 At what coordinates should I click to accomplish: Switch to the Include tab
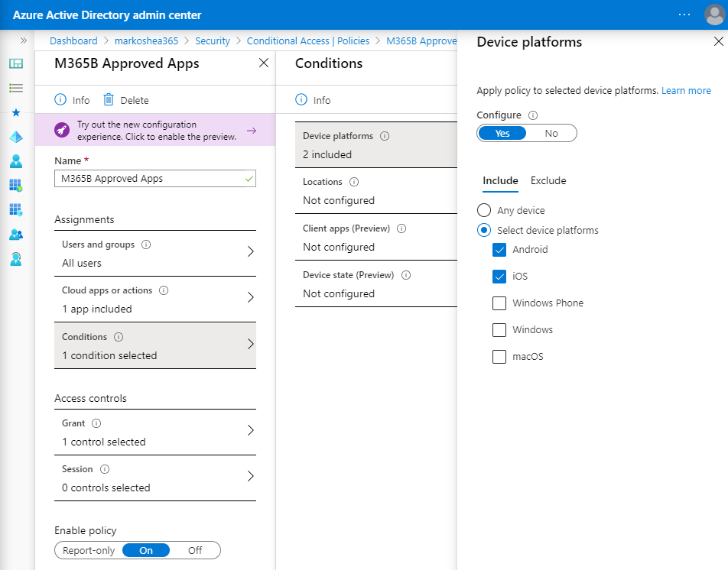click(x=500, y=181)
